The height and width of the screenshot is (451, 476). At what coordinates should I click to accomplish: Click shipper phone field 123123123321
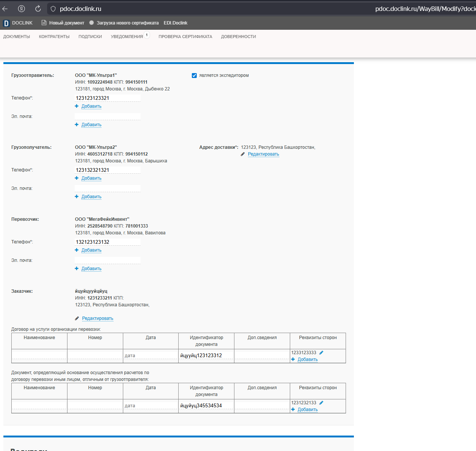107,98
